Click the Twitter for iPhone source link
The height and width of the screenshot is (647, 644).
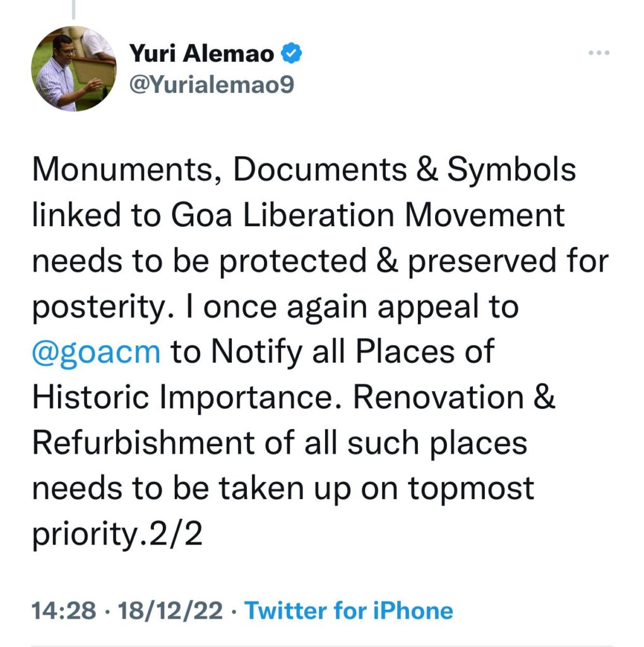349,610
